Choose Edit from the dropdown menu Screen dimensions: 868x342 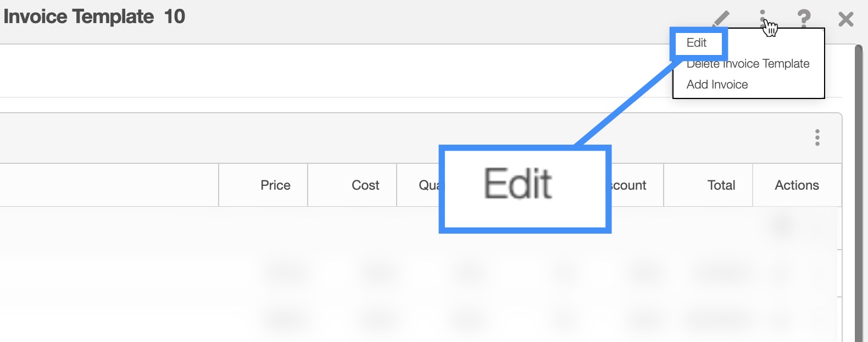pyautogui.click(x=697, y=43)
